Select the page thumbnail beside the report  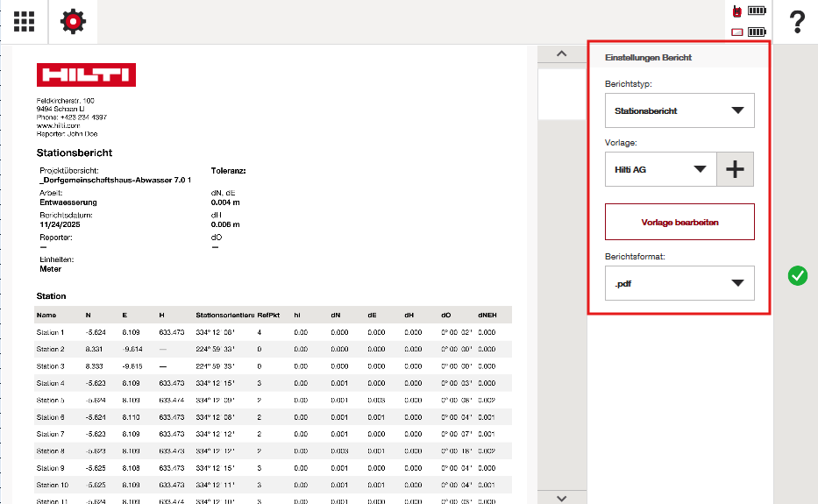561,94
